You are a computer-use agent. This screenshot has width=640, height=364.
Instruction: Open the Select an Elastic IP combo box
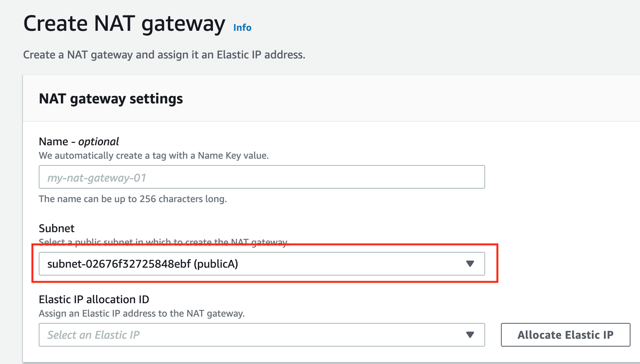coord(253,335)
